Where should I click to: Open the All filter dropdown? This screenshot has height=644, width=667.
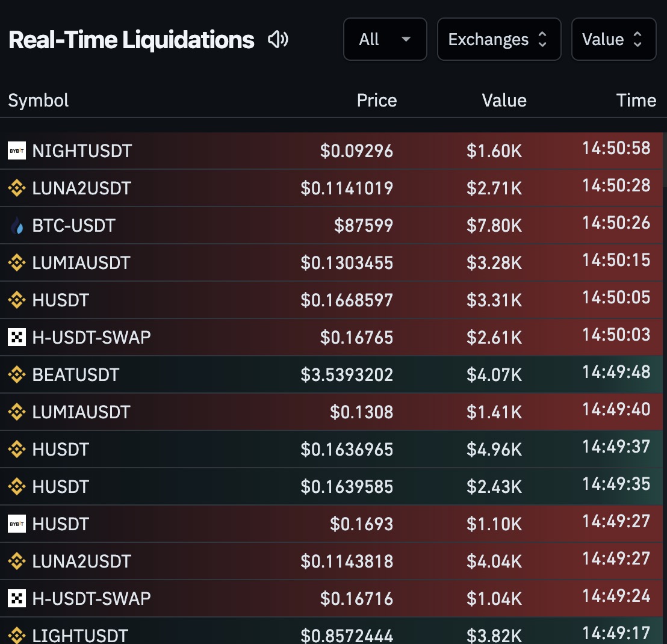pyautogui.click(x=385, y=40)
